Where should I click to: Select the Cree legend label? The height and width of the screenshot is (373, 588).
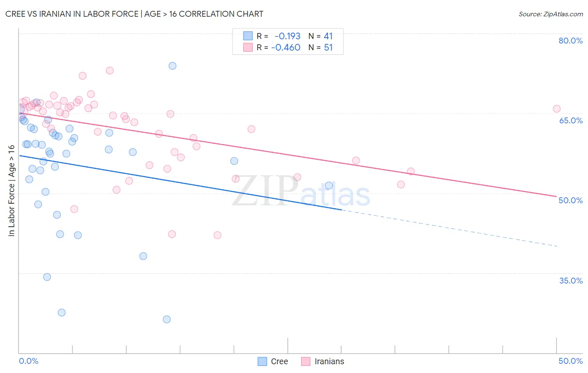coord(279,361)
